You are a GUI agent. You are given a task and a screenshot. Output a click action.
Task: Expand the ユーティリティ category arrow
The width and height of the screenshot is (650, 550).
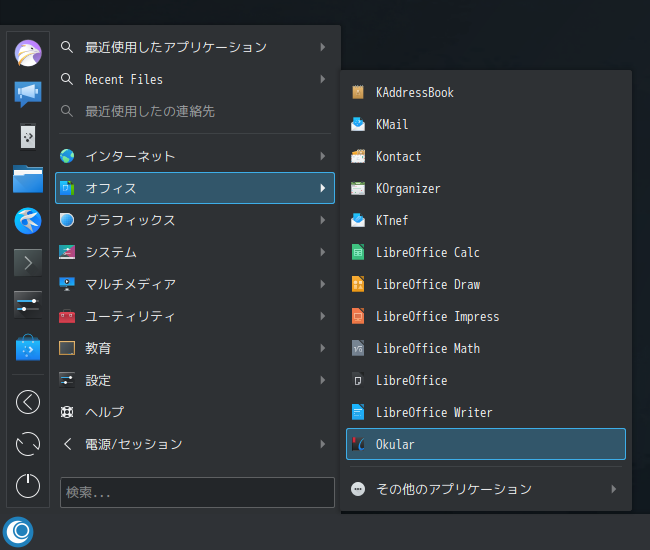[323, 316]
